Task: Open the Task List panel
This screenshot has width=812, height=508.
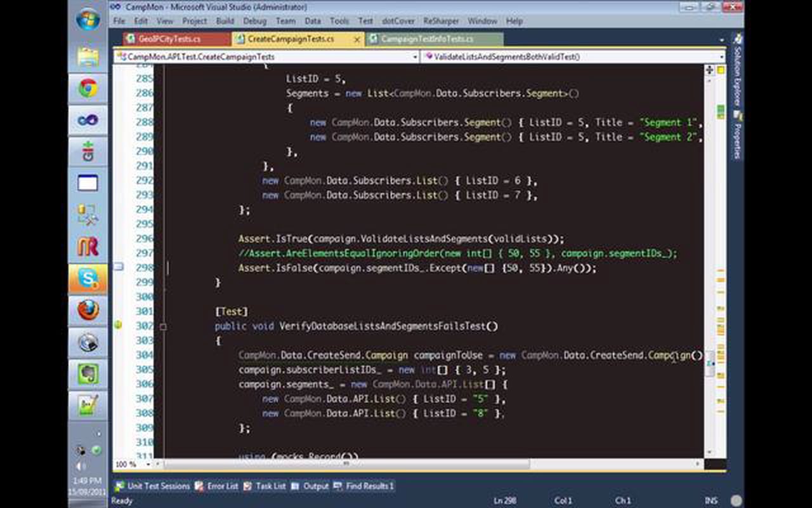Action: click(x=265, y=486)
